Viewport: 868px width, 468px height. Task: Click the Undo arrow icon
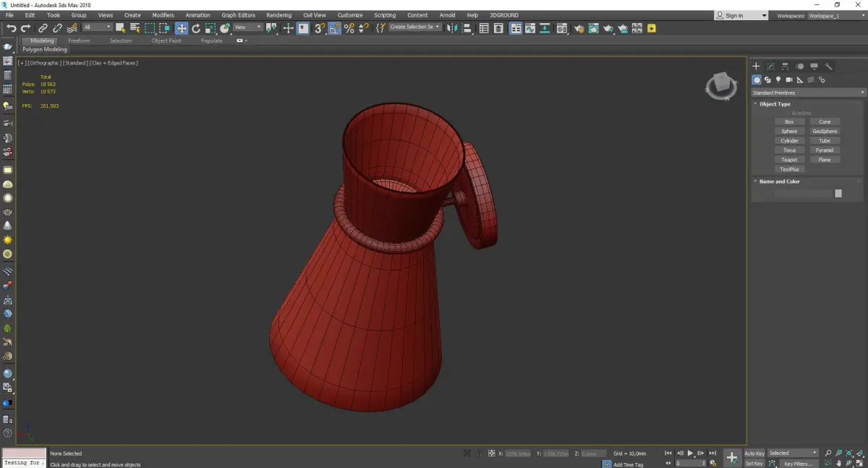11,28
